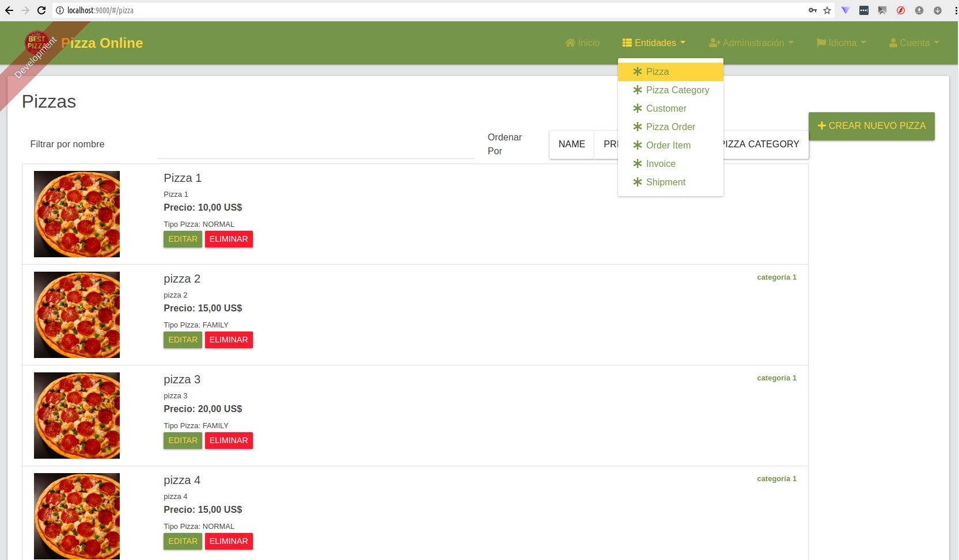Go to Inicio in the navbar

(x=582, y=43)
